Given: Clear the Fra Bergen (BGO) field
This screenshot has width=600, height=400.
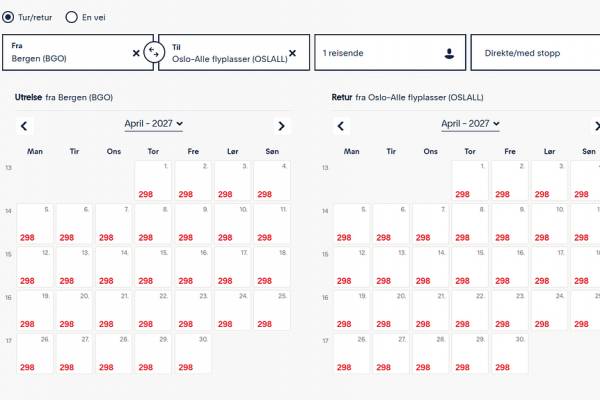Looking at the screenshot, I should (136, 53).
